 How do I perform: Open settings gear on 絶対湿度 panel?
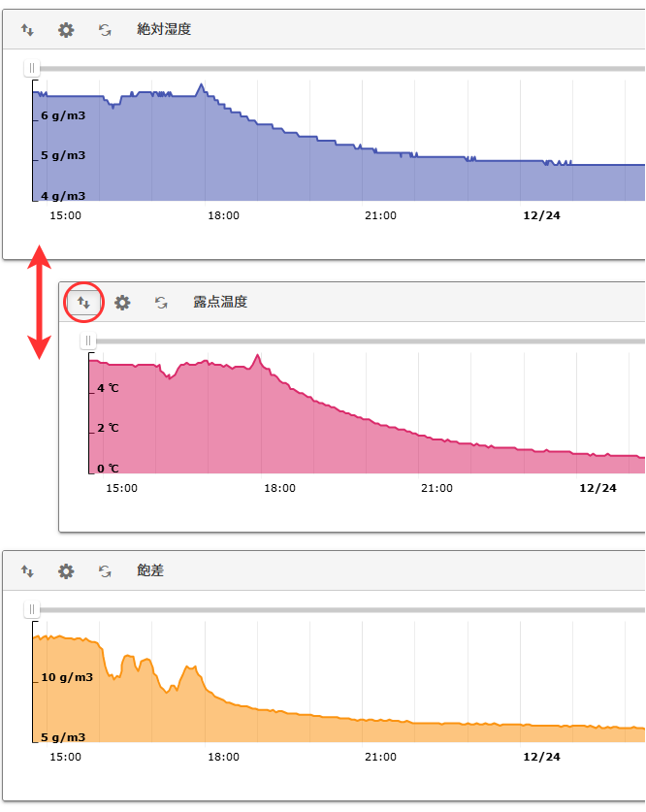click(66, 30)
